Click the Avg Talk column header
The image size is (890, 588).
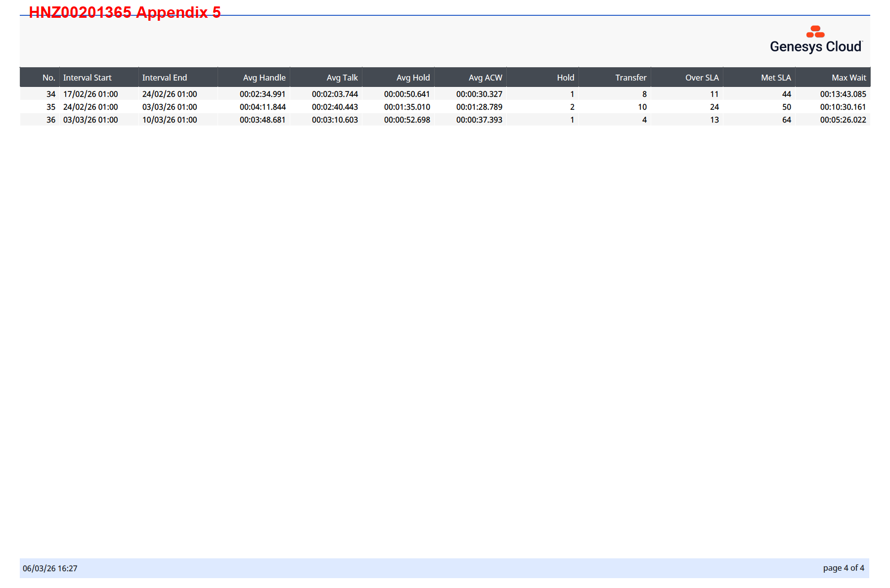(342, 78)
